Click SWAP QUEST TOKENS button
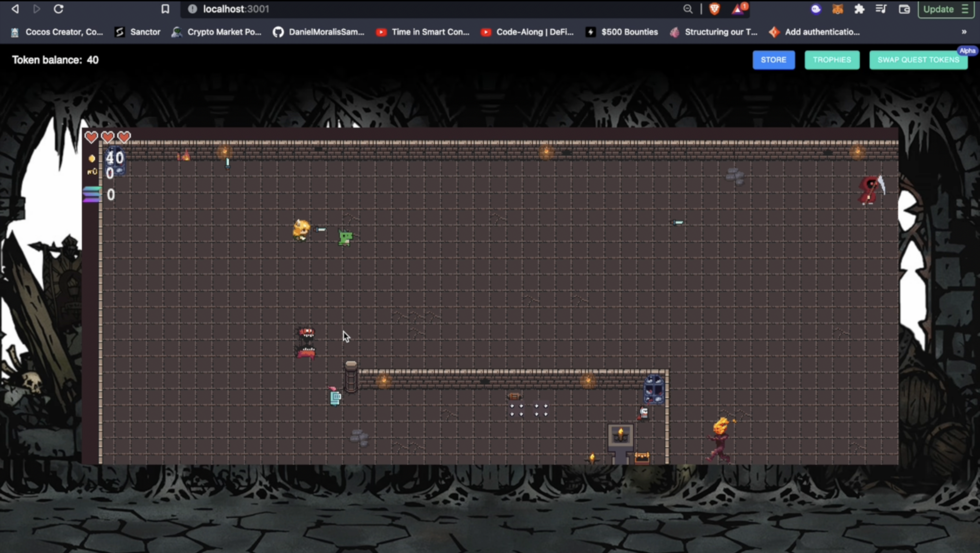The image size is (980, 553). (918, 60)
